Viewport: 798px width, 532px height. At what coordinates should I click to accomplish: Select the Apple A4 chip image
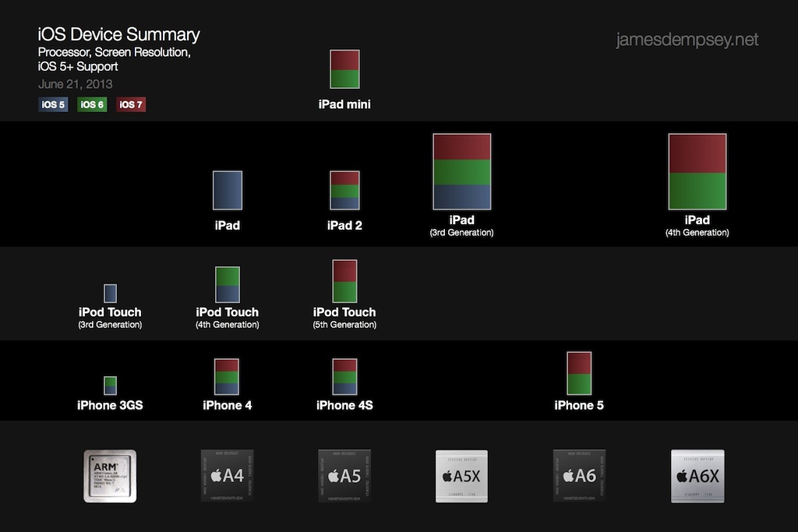click(x=227, y=476)
